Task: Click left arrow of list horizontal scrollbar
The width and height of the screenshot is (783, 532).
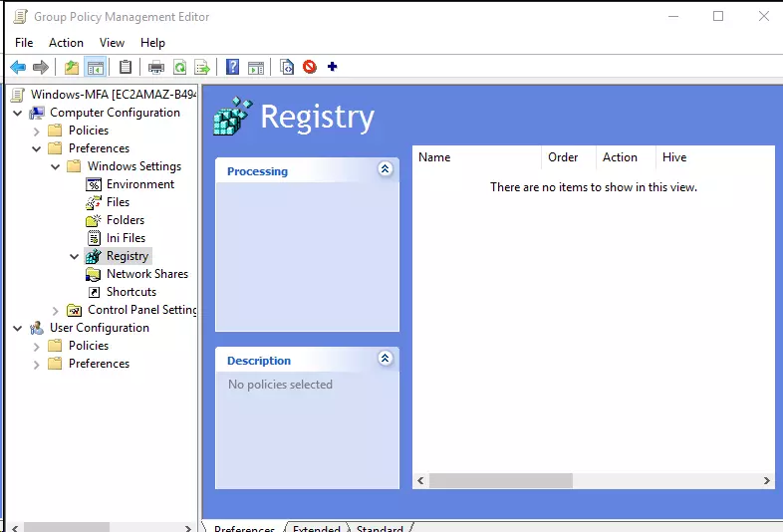Action: 420,481
